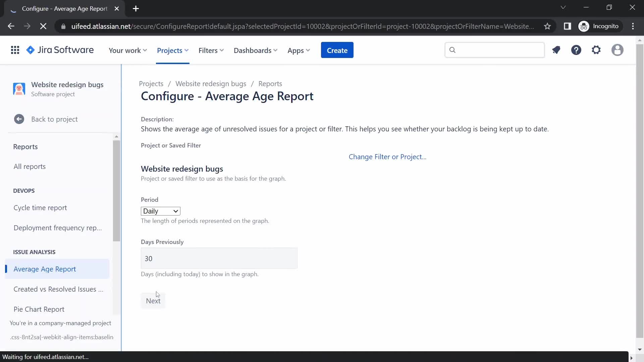644x362 pixels.
Task: Click the Next button to proceed
Action: pyautogui.click(x=154, y=301)
